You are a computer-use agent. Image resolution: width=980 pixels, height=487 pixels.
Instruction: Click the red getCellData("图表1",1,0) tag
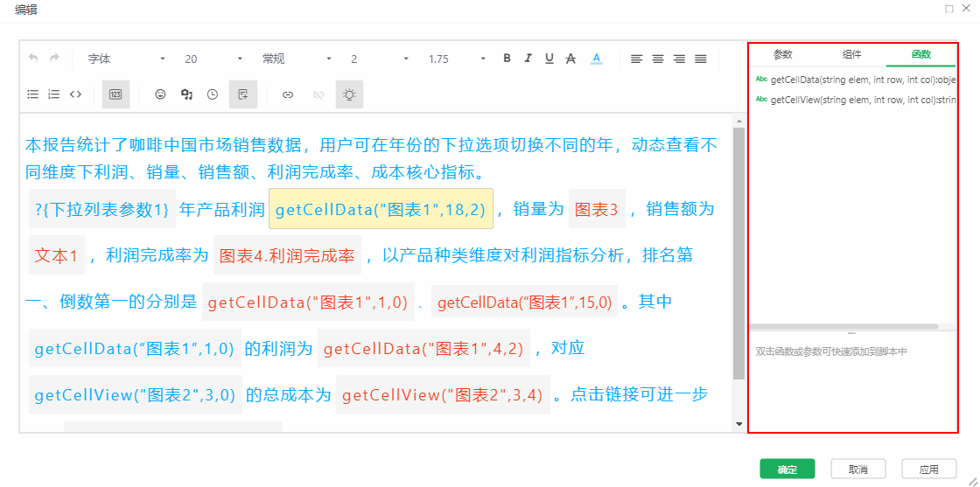point(308,303)
